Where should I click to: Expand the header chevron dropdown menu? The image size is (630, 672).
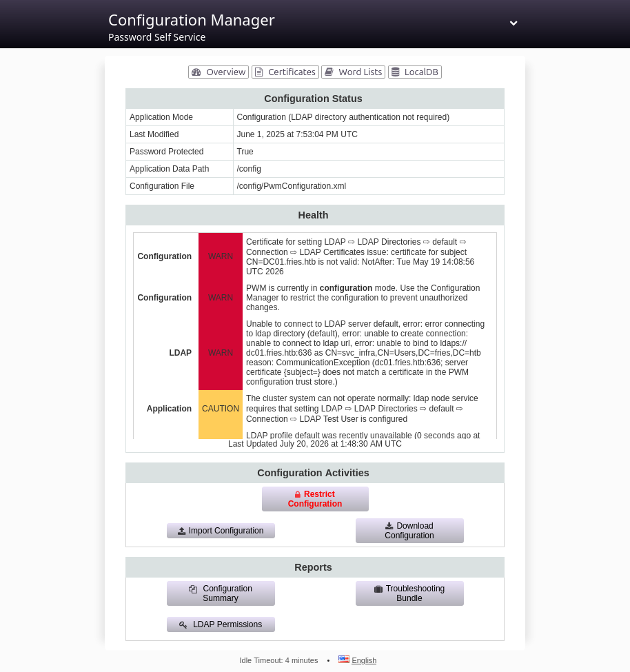(x=514, y=23)
